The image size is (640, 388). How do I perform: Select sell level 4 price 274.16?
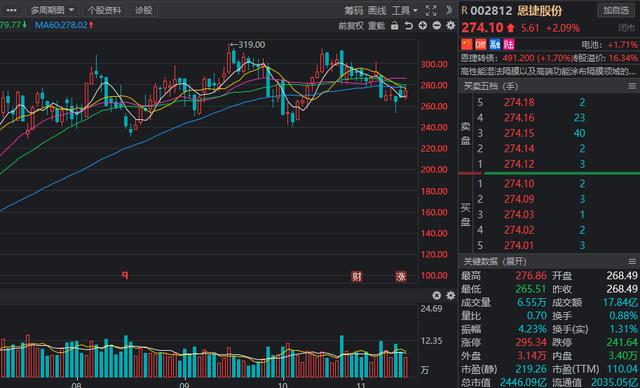[x=519, y=118]
